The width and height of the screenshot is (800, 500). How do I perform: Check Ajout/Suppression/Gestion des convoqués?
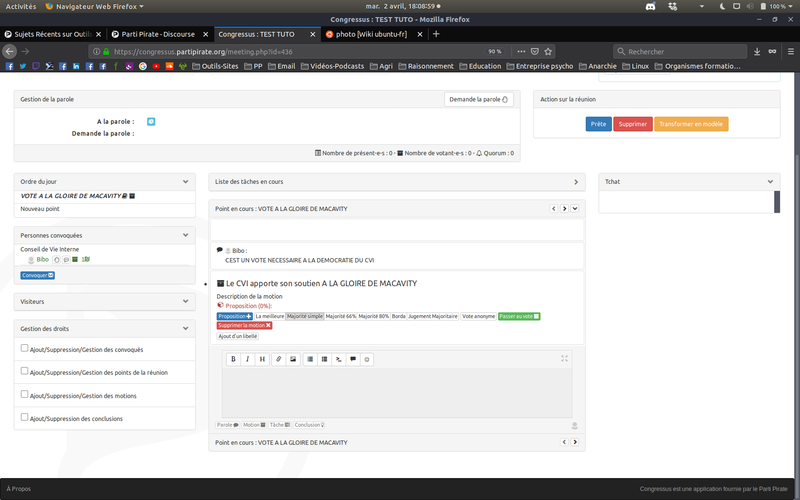[x=25, y=349]
